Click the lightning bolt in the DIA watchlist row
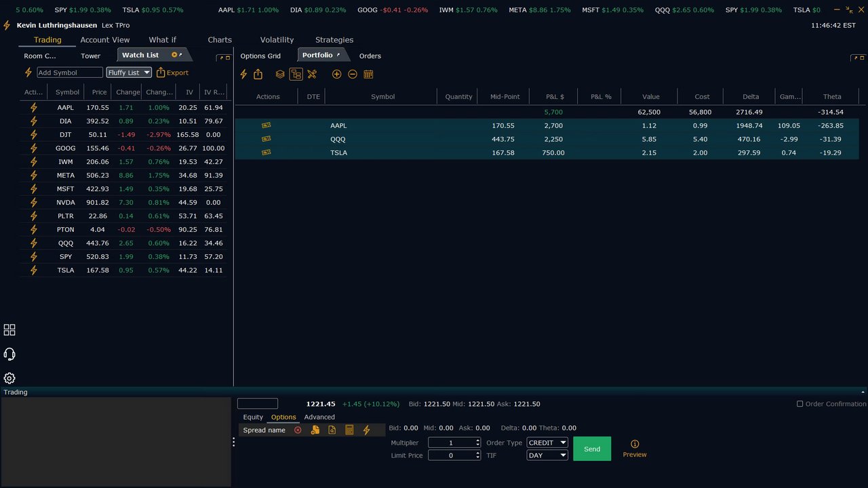 click(34, 121)
